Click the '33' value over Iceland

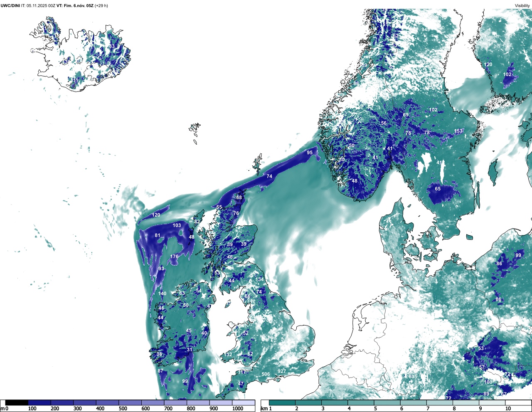pyautogui.click(x=112, y=46)
